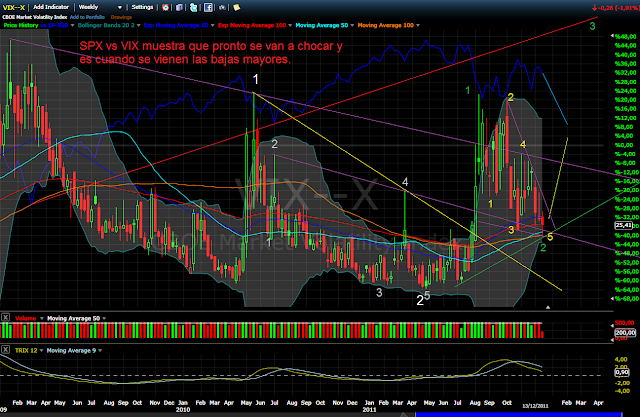
Task: Click the arrow at bottom of price scale
Action: coord(612,299)
